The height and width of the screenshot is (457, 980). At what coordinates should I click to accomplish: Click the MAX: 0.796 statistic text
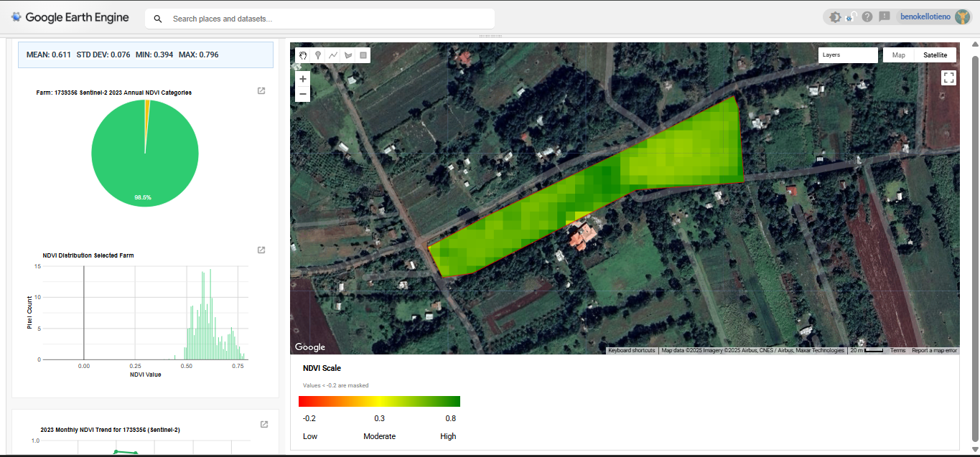pos(199,55)
